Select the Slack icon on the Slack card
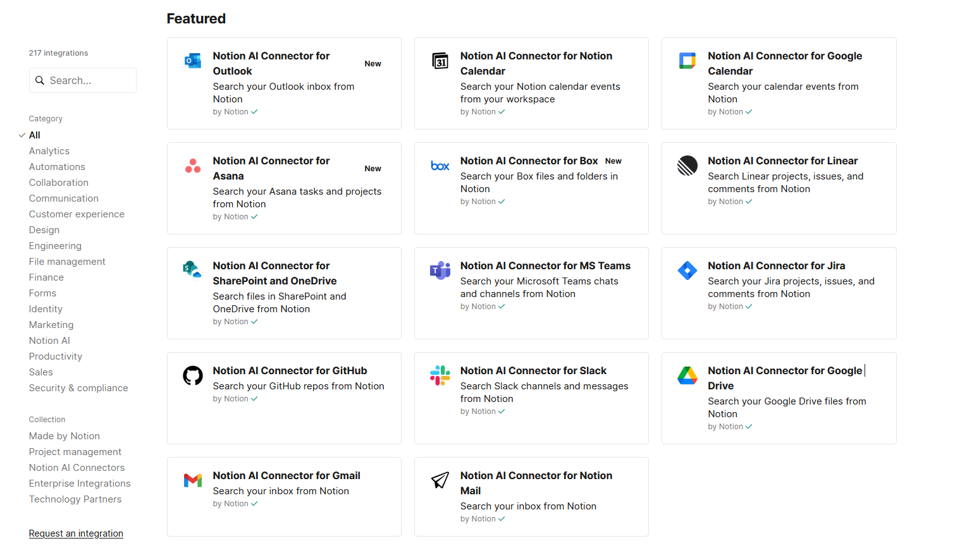The width and height of the screenshot is (967, 560). pos(440,375)
